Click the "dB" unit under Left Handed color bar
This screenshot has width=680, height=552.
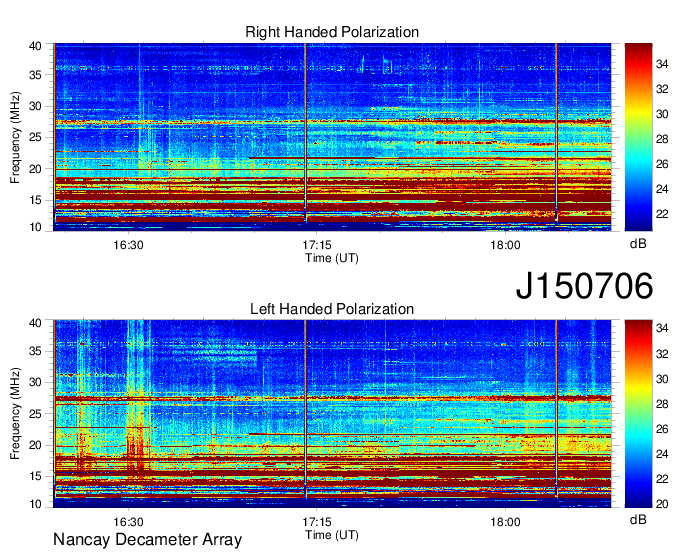click(638, 520)
